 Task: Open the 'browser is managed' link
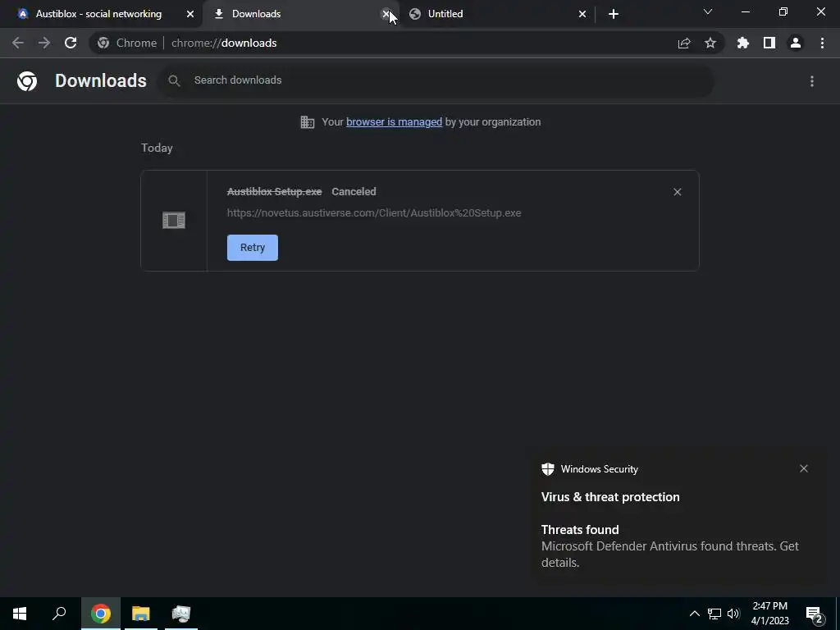coord(394,122)
